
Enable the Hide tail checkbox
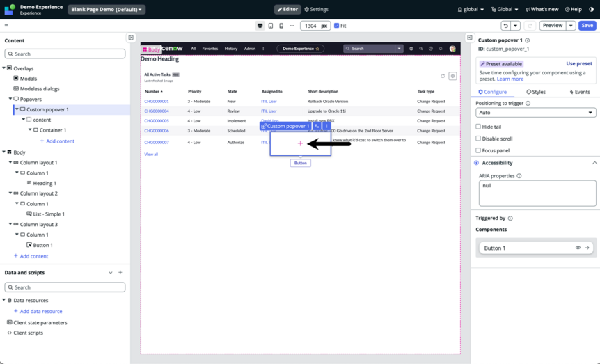(x=478, y=127)
